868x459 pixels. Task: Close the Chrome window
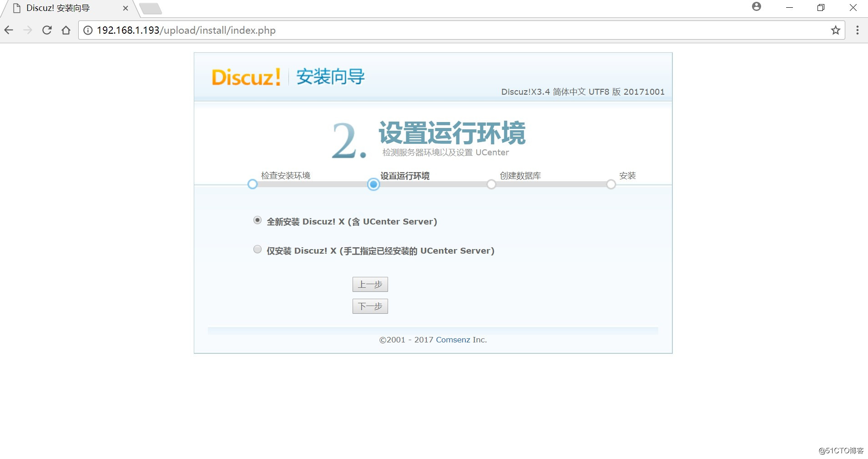coord(853,8)
